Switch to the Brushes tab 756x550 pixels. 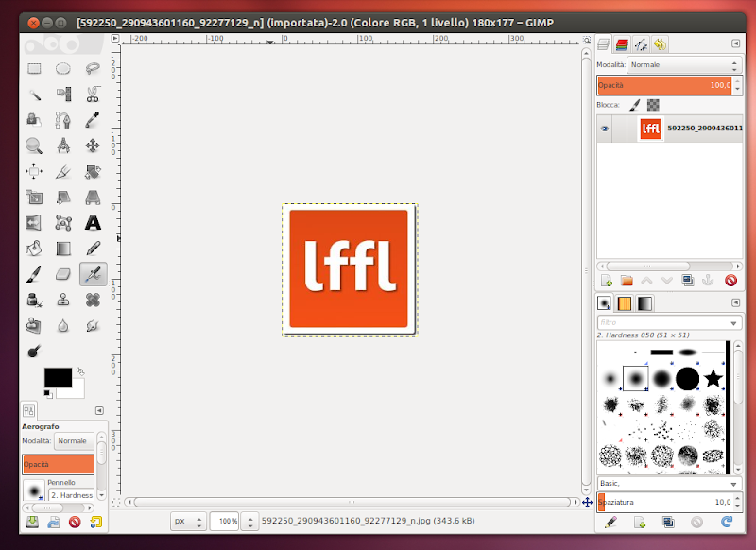pos(604,303)
